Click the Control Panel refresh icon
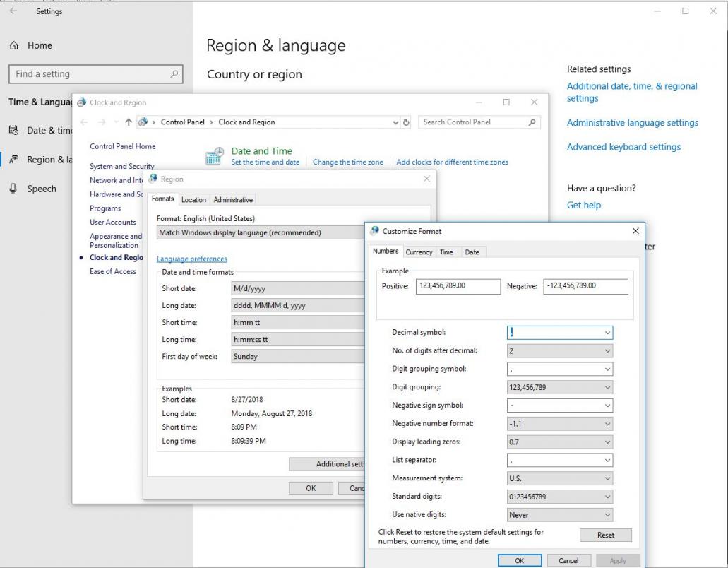The width and height of the screenshot is (728, 568). coord(406,122)
